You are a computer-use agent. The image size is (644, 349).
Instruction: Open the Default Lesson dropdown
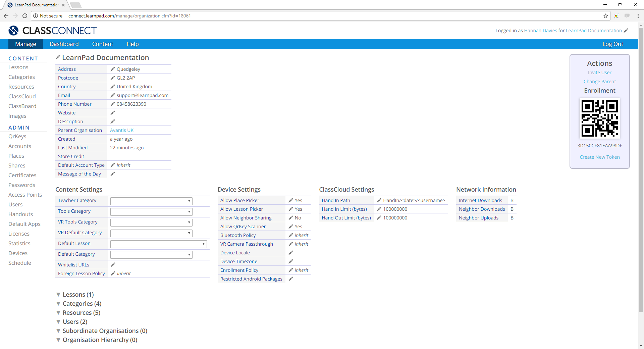(159, 244)
